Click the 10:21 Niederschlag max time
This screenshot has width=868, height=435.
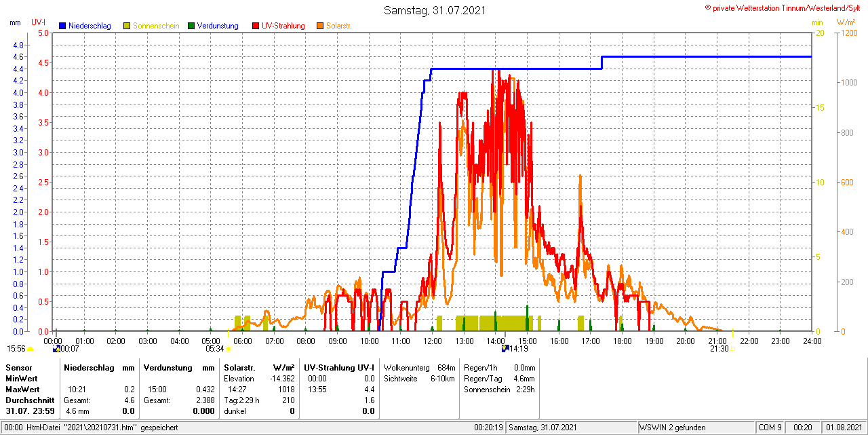(x=77, y=389)
